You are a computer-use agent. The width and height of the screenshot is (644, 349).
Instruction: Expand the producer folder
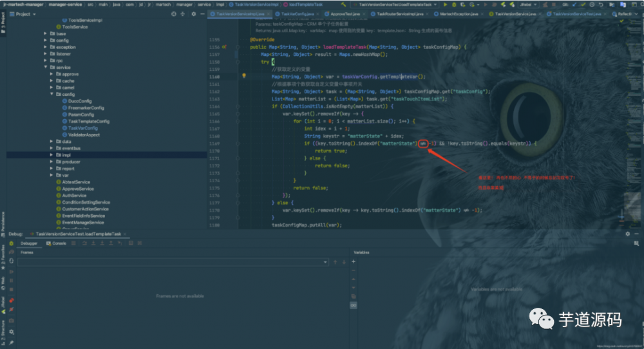[x=52, y=162]
